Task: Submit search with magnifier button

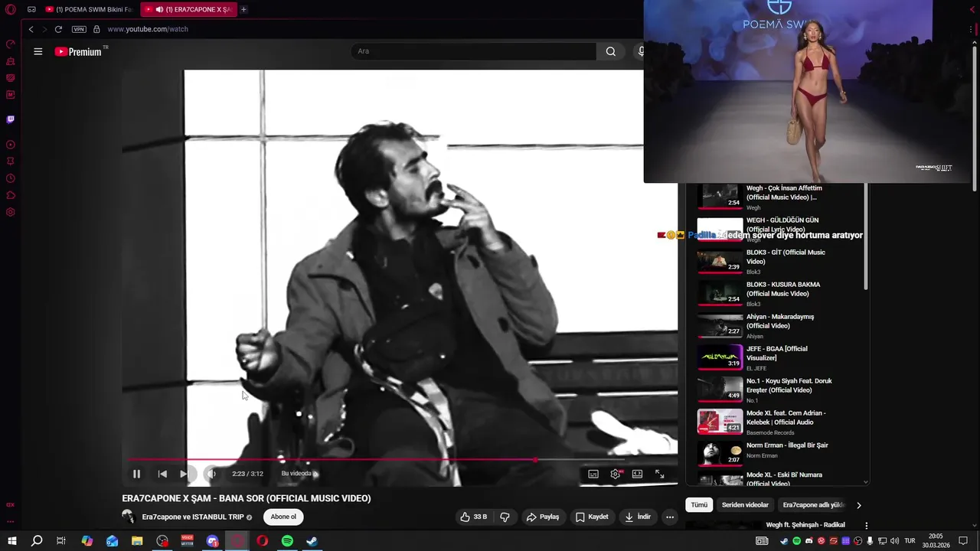Action: click(610, 51)
